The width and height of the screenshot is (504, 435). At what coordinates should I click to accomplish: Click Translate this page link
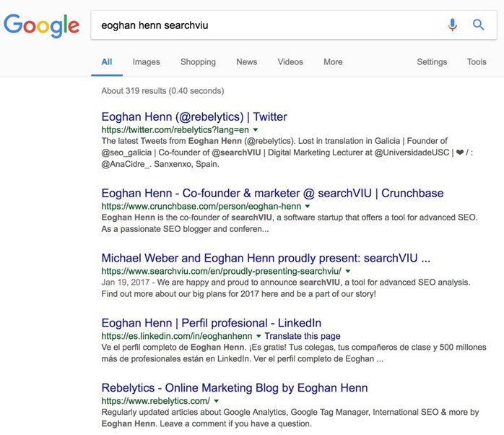coord(302,336)
